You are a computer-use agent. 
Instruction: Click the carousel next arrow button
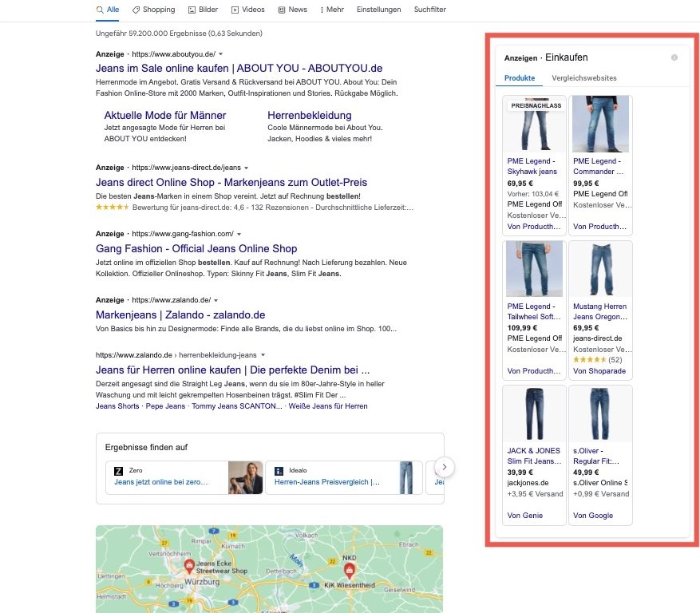pyautogui.click(x=445, y=467)
